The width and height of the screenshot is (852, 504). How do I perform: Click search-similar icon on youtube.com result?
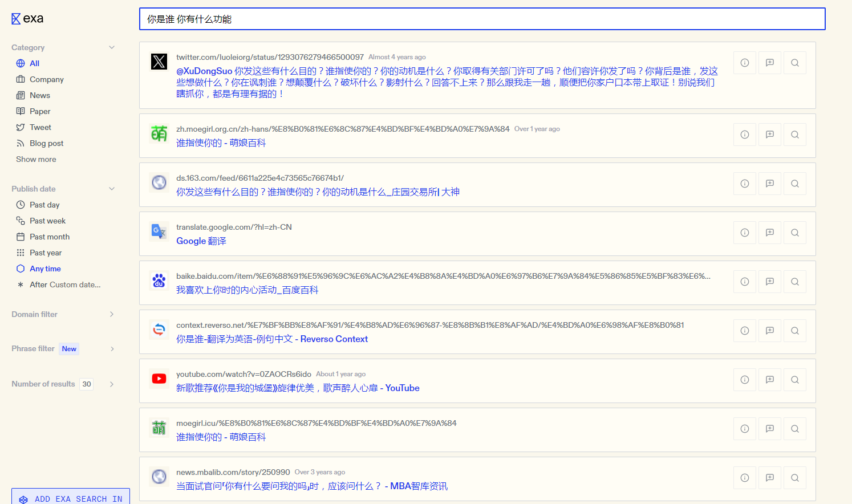(795, 380)
